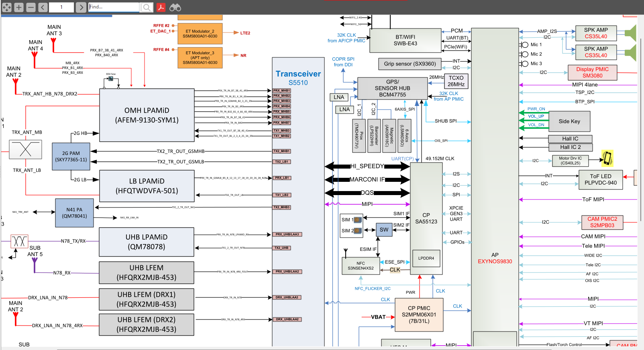This screenshot has width=644, height=350.
Task: Focus the Find... search box
Action: click(114, 7)
